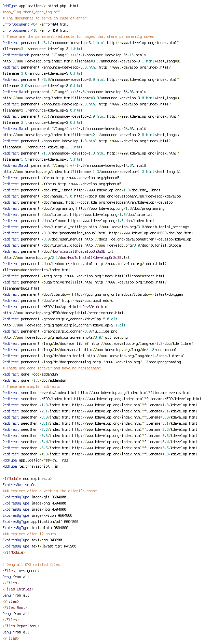
Task: Select 'ExpiresByType application/pdf A604800' line
Action: tap(40, 522)
